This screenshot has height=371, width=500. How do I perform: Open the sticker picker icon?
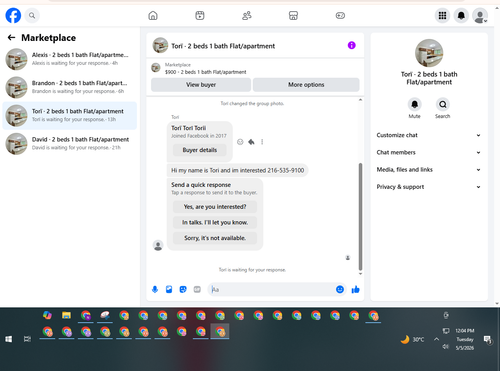(183, 289)
